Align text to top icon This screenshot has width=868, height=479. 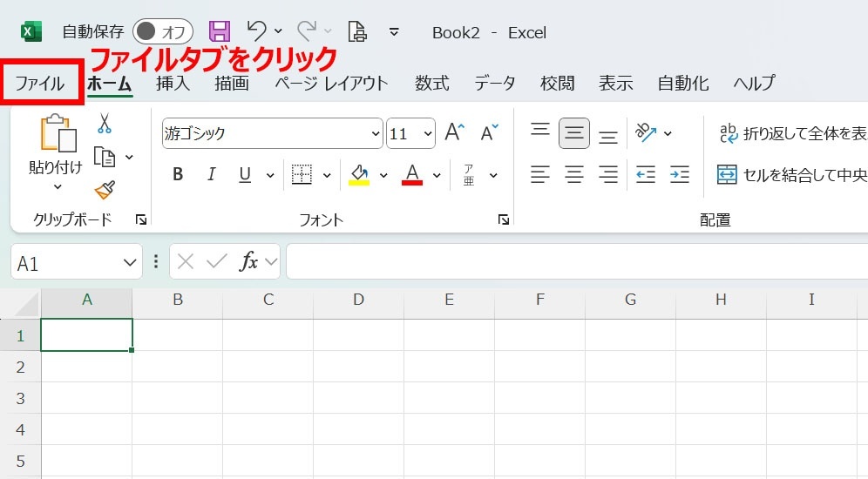pyautogui.click(x=539, y=130)
